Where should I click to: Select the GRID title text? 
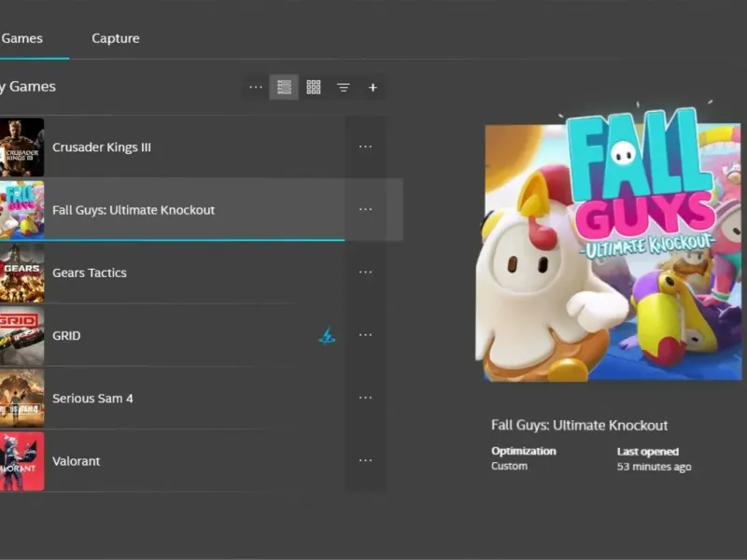pyautogui.click(x=66, y=336)
